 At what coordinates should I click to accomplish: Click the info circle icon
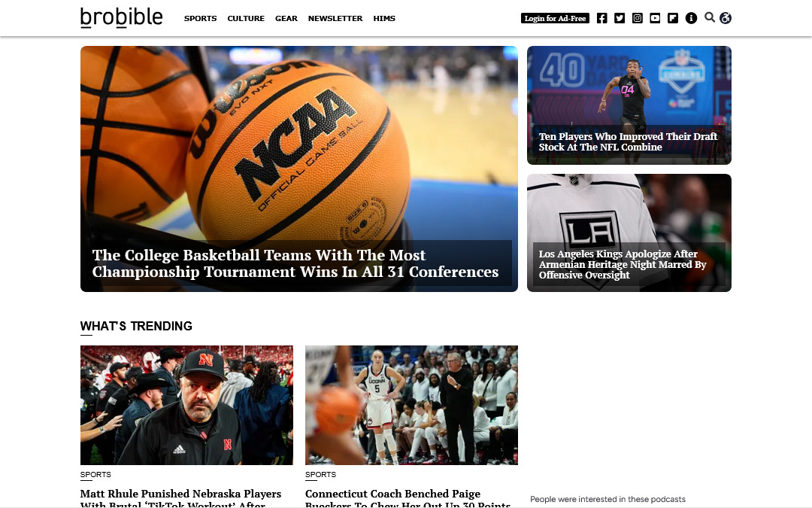point(691,18)
